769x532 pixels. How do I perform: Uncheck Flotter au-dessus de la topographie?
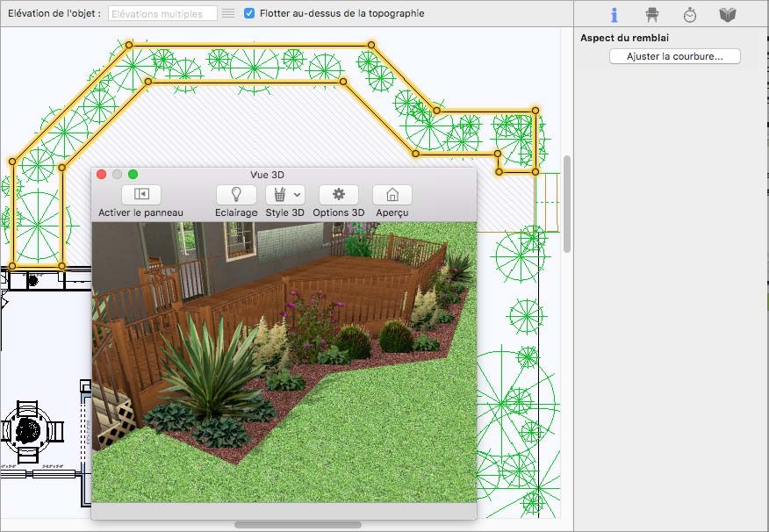(x=250, y=14)
